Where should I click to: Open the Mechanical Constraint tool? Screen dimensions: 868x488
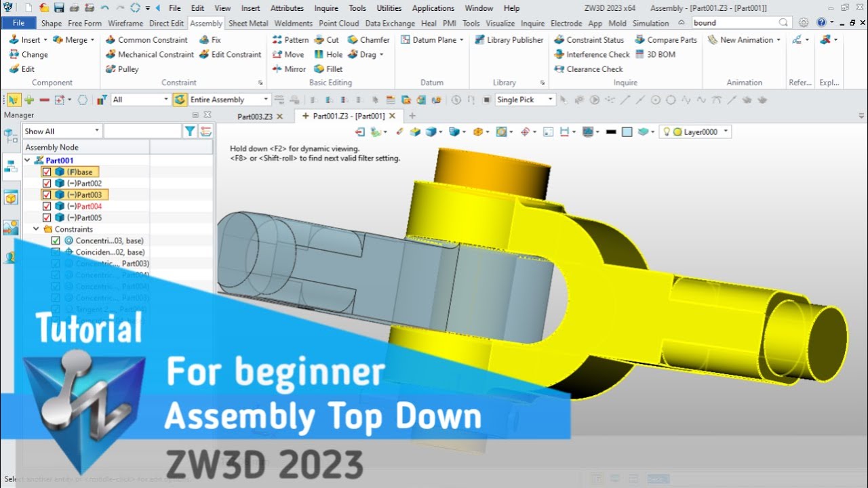point(150,54)
